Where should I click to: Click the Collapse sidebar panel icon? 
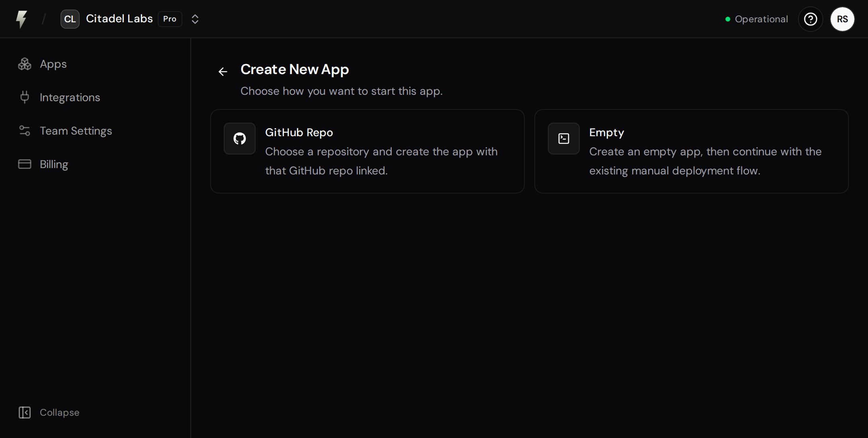[25, 413]
